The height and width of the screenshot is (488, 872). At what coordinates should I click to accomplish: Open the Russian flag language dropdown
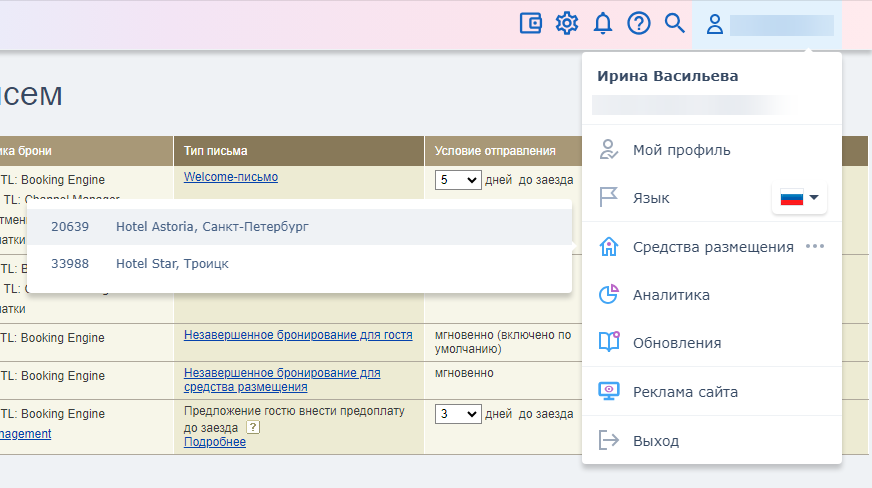point(799,197)
